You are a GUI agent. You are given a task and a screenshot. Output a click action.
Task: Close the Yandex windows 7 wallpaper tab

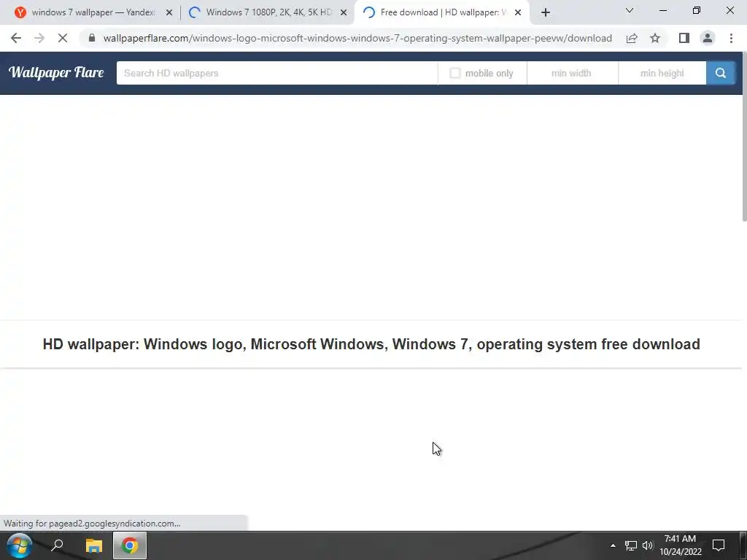pos(169,13)
